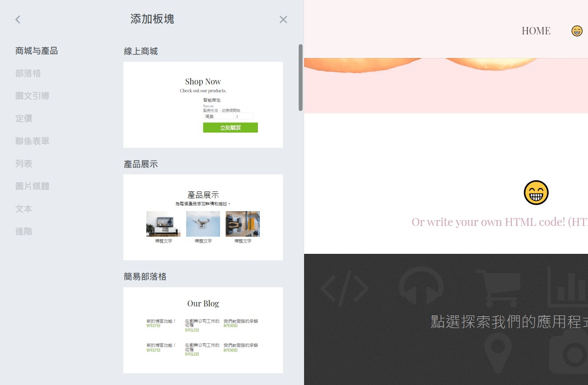588x385 pixels.
Task: Open the 進階 category
Action: tap(24, 231)
